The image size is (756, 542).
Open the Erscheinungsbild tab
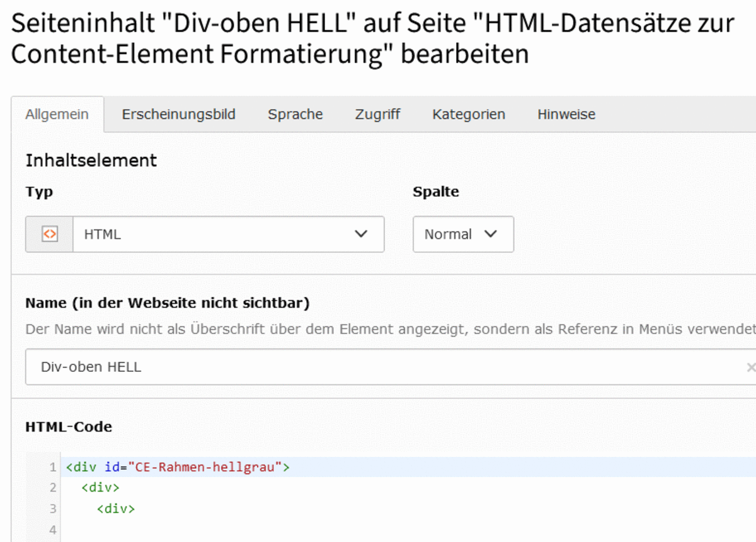coord(178,115)
